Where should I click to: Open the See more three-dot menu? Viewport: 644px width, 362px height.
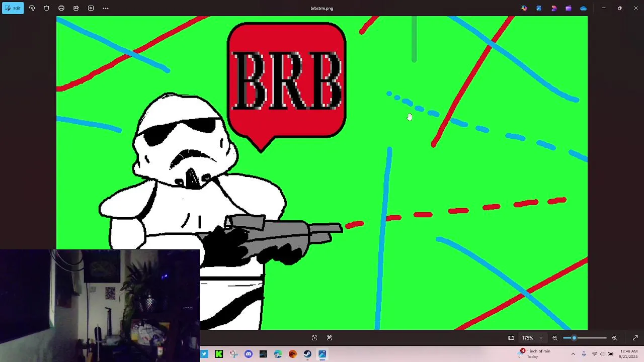pyautogui.click(x=106, y=8)
